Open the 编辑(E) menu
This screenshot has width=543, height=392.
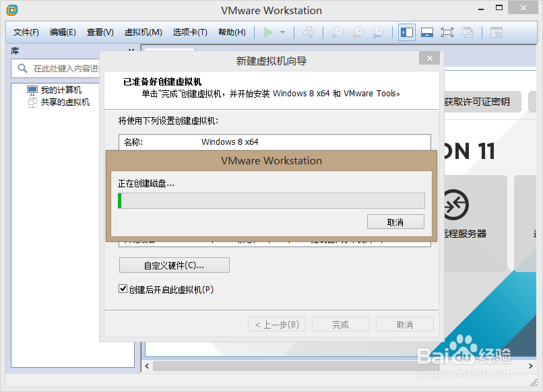pyautogui.click(x=63, y=32)
